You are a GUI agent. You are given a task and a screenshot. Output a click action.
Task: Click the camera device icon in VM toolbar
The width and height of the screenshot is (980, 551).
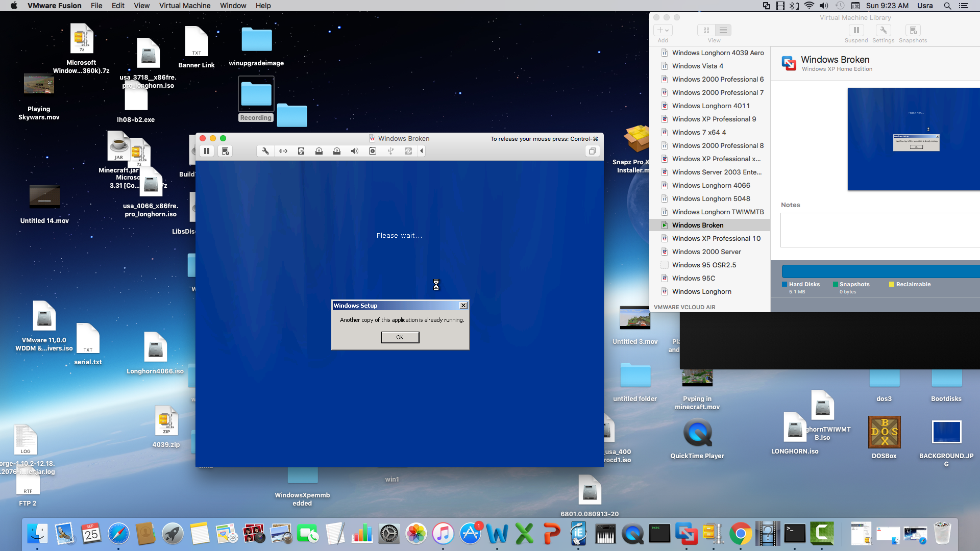373,151
